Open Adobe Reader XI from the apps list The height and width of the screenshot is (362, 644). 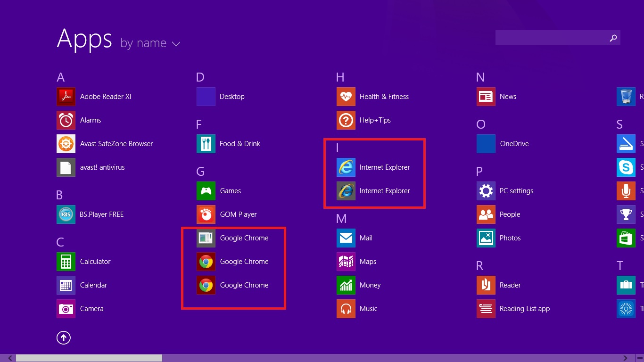click(x=94, y=97)
